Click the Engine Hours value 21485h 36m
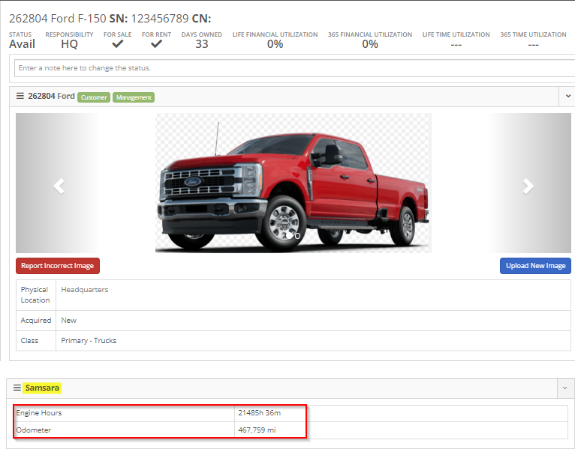Screen dimensions: 575x449 [259, 413]
